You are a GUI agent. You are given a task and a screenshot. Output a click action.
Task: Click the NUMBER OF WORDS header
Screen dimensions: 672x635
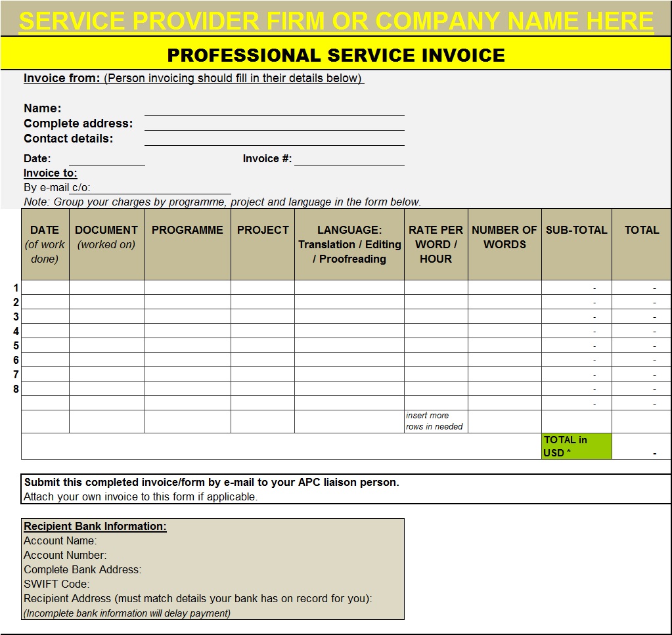click(x=504, y=244)
